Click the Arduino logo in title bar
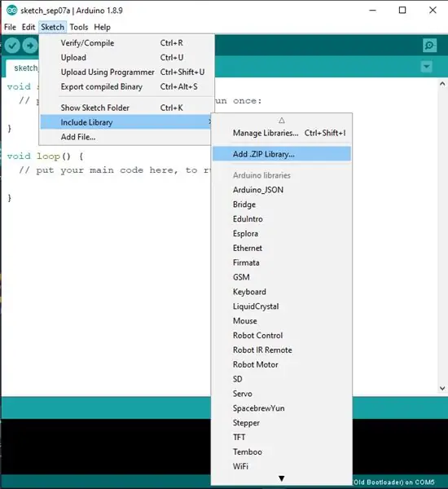 tap(11, 11)
